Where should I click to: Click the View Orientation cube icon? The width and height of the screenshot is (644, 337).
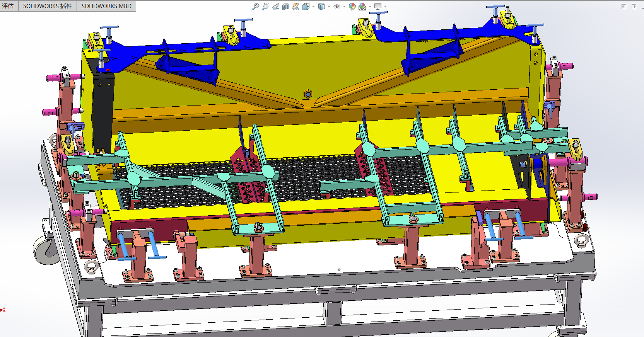[306, 7]
